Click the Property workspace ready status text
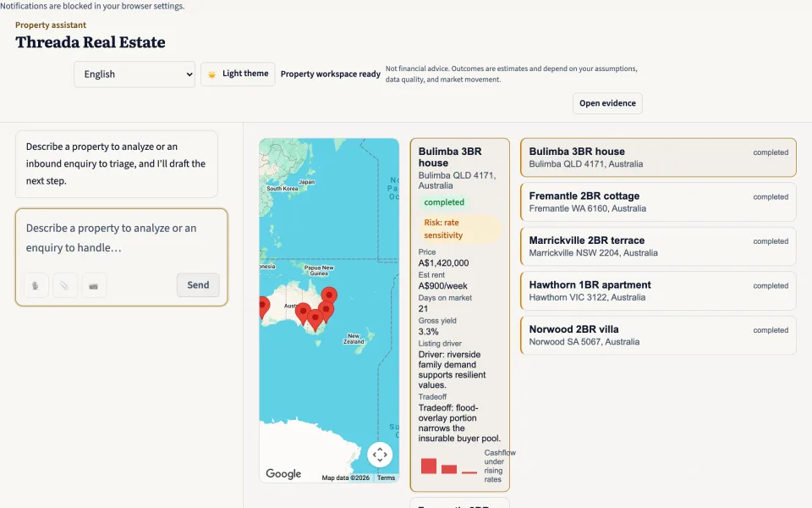Image resolution: width=812 pixels, height=508 pixels. [x=331, y=75]
